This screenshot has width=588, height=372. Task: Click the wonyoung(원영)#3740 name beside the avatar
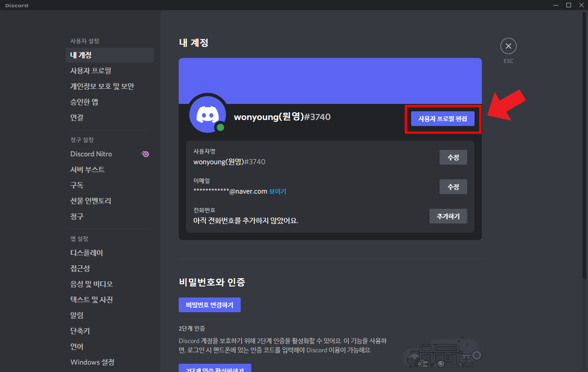coord(282,117)
